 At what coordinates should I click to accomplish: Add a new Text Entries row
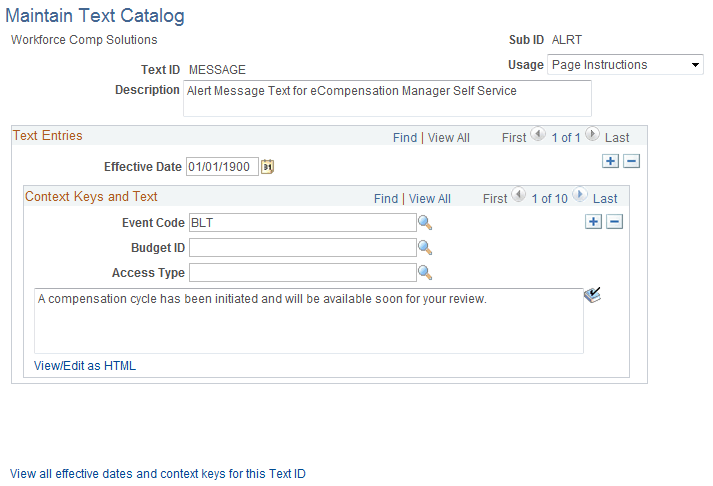(610, 161)
